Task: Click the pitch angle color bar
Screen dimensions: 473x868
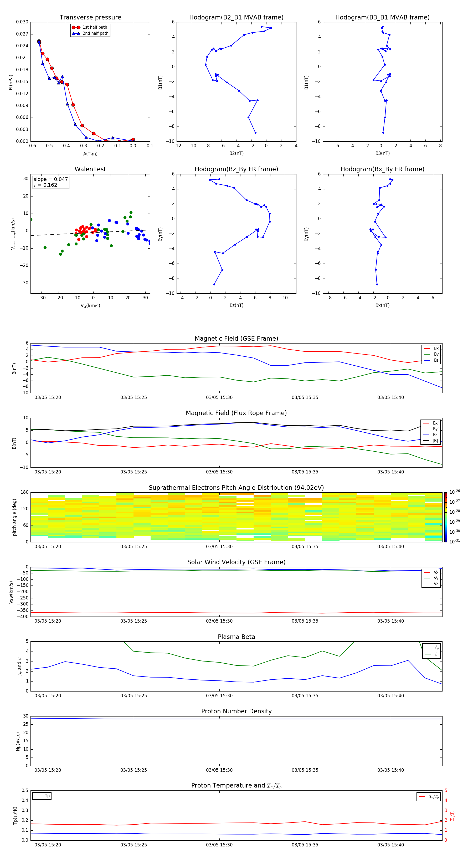Action: 446,517
